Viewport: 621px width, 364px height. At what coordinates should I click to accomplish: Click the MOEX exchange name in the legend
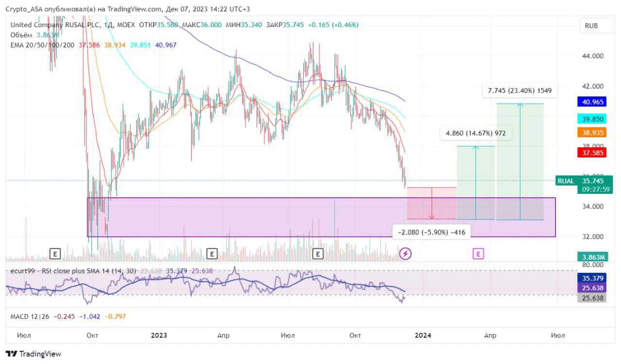125,25
